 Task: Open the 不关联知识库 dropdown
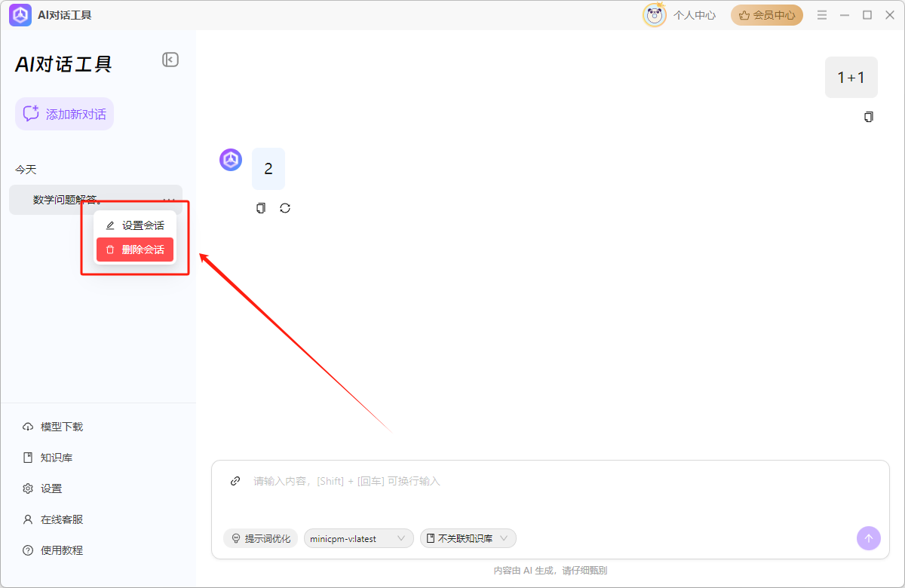click(468, 538)
